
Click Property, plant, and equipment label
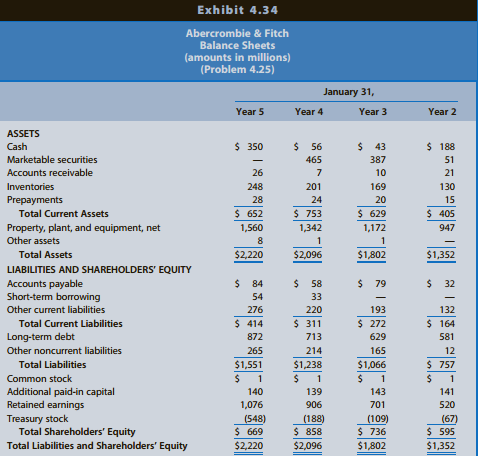(x=83, y=228)
